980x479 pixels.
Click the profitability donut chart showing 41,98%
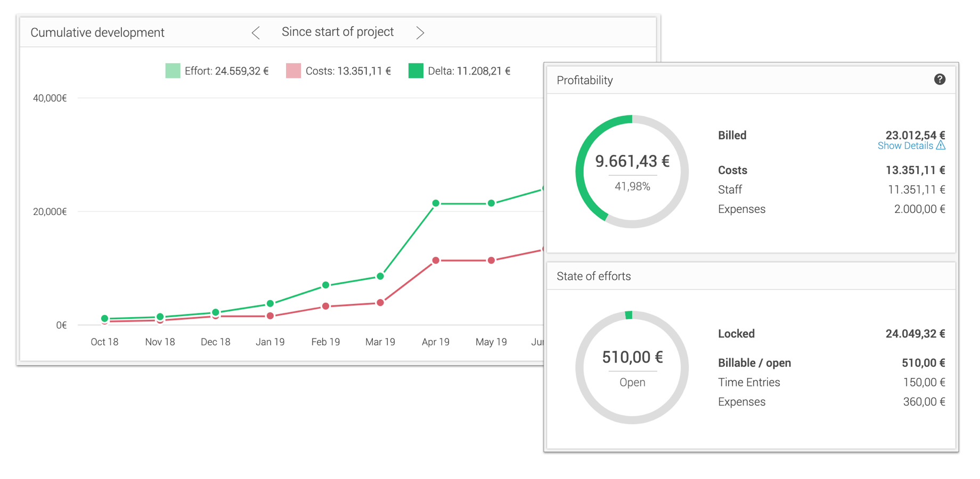tap(632, 171)
